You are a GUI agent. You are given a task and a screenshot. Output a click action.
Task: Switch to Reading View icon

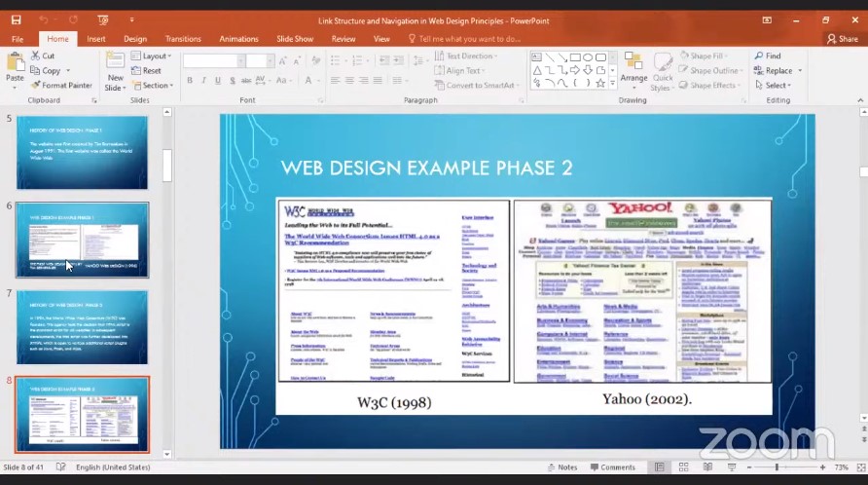pos(707,467)
